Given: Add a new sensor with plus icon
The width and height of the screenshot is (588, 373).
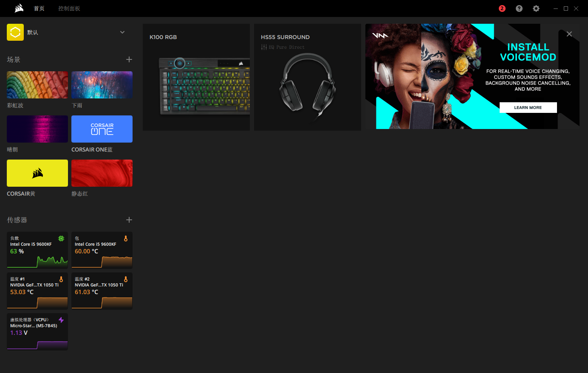Looking at the screenshot, I should click(129, 220).
